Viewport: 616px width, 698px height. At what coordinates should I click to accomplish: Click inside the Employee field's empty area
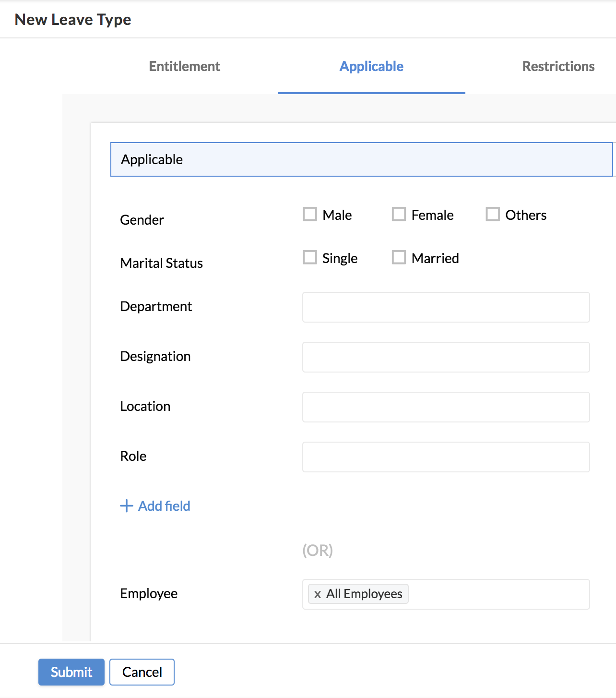pos(499,594)
